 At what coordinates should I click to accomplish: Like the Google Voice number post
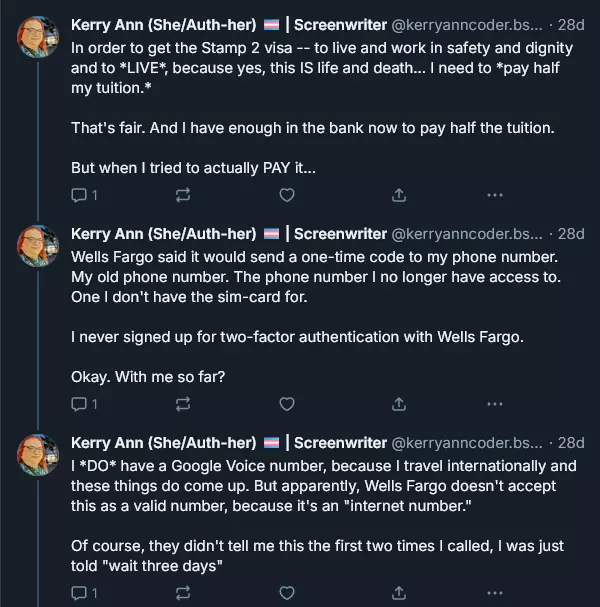tap(287, 593)
